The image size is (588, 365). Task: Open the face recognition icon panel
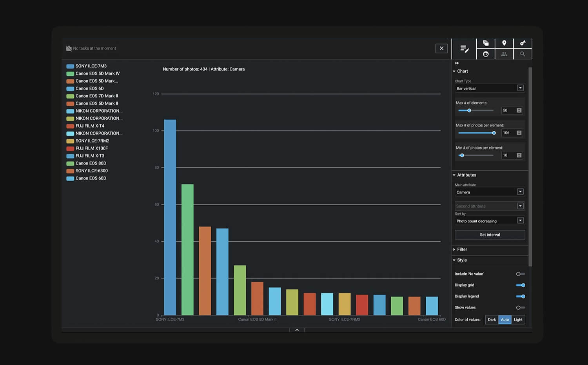pyautogui.click(x=486, y=54)
